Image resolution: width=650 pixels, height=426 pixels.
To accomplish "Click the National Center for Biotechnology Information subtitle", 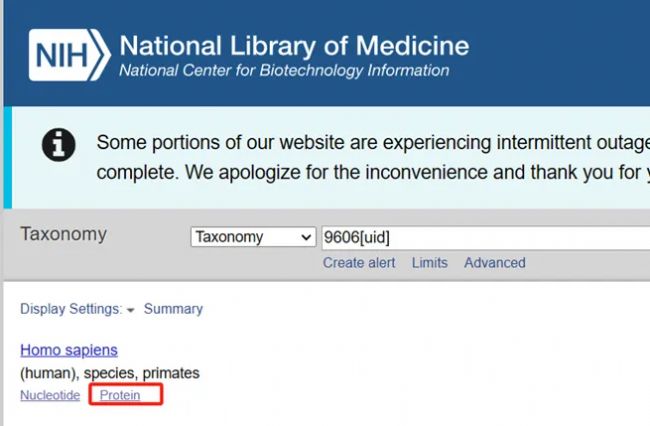I will pos(284,71).
